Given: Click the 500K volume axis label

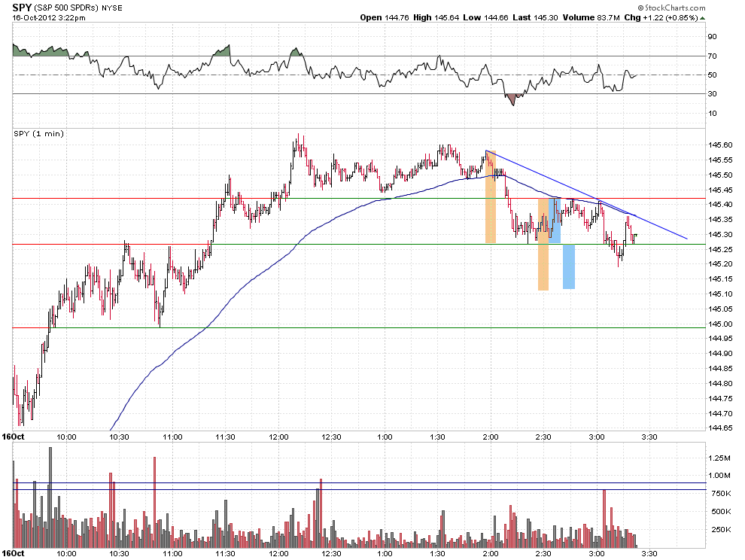Looking at the screenshot, I should tap(721, 512).
